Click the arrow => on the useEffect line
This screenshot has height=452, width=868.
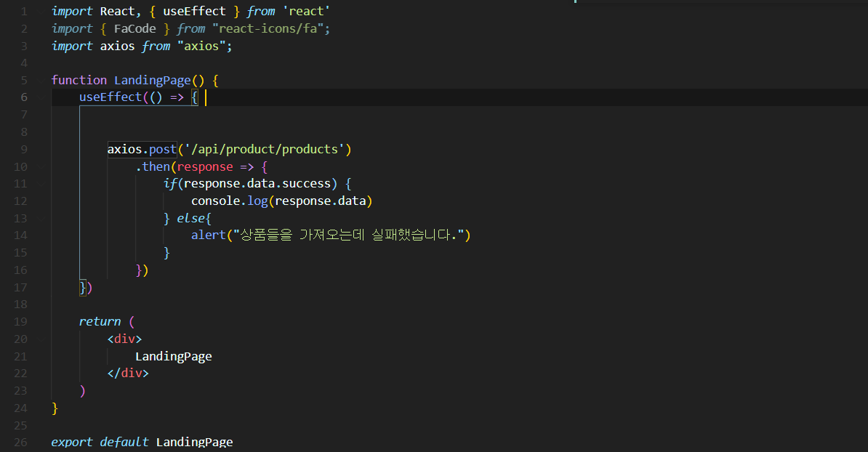pyautogui.click(x=177, y=97)
